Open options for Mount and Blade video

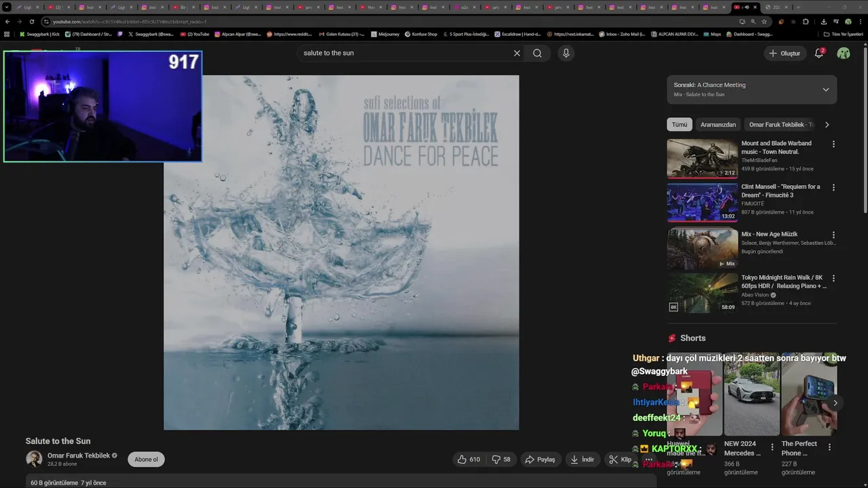833,144
